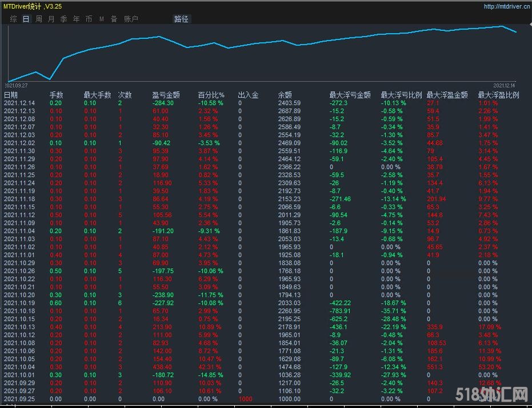Click the 最大浮亏金额 column header
The image size is (532, 408).
pyautogui.click(x=350, y=95)
